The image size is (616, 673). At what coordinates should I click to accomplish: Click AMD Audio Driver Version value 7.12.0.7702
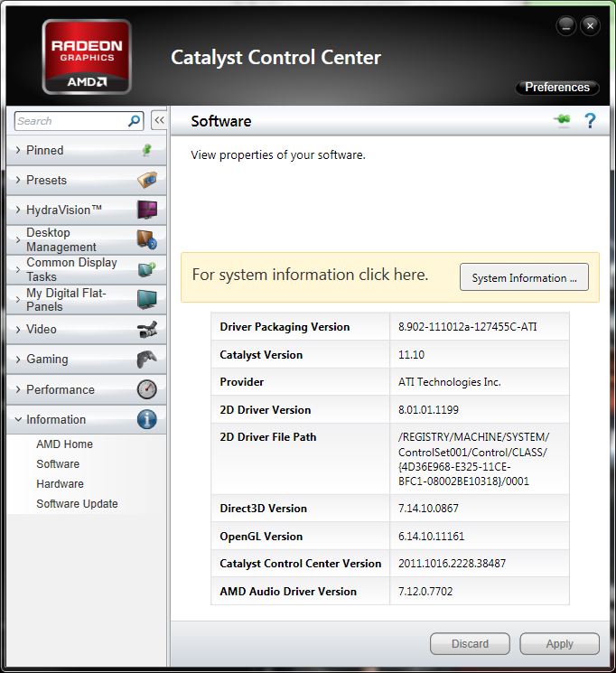click(425, 592)
